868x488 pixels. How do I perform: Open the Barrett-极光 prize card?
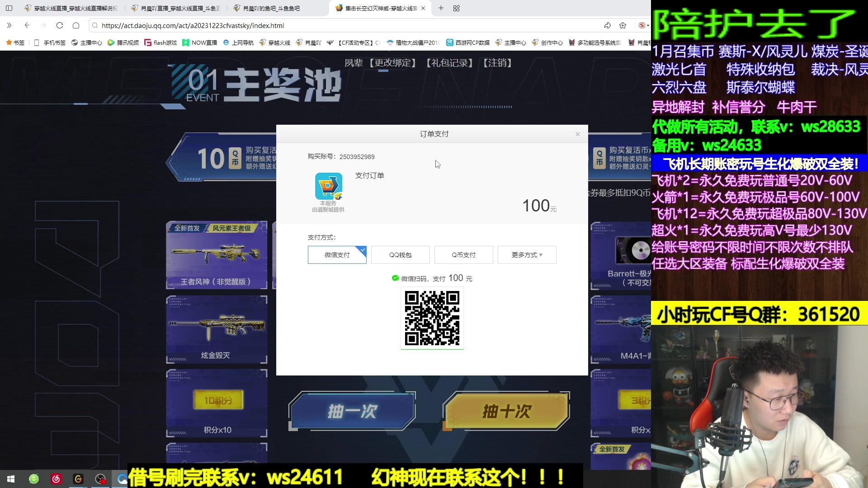621,255
